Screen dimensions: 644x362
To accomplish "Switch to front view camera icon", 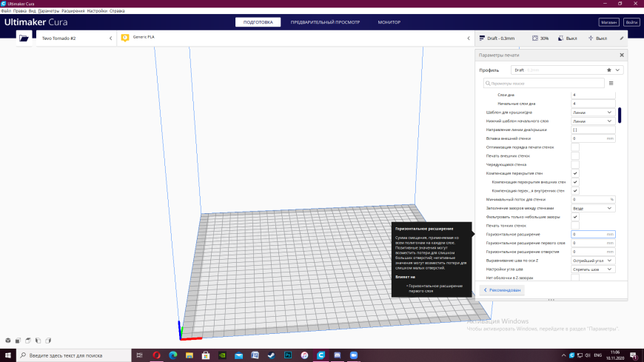I will coord(18,341).
